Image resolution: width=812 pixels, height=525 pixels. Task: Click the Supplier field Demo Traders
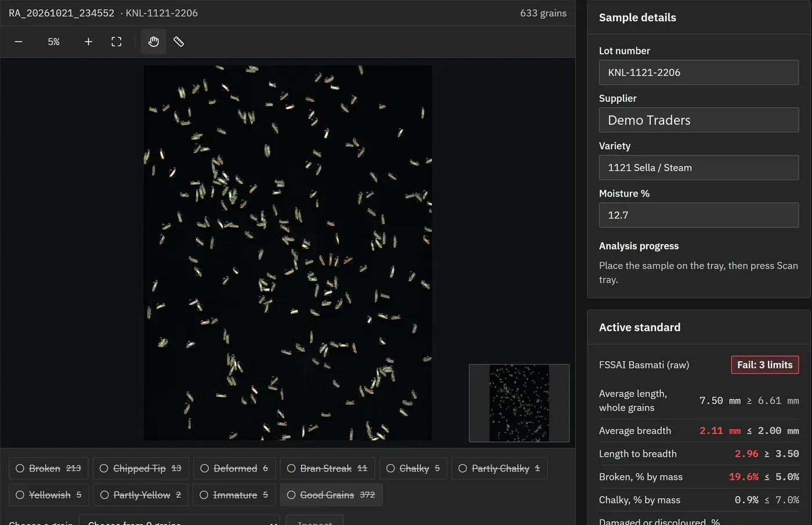pyautogui.click(x=699, y=120)
